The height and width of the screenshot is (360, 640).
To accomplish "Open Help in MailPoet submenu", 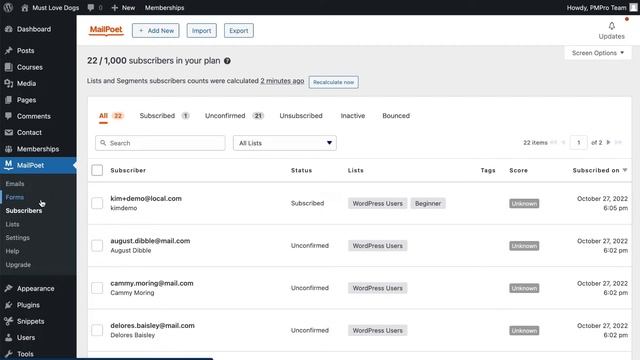I will pyautogui.click(x=12, y=251).
